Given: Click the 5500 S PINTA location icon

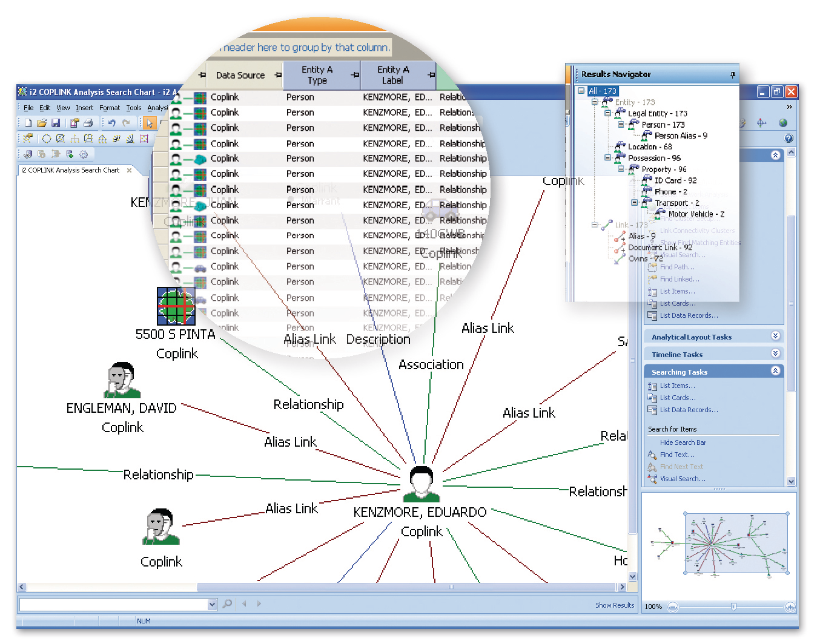Looking at the screenshot, I should [x=176, y=306].
